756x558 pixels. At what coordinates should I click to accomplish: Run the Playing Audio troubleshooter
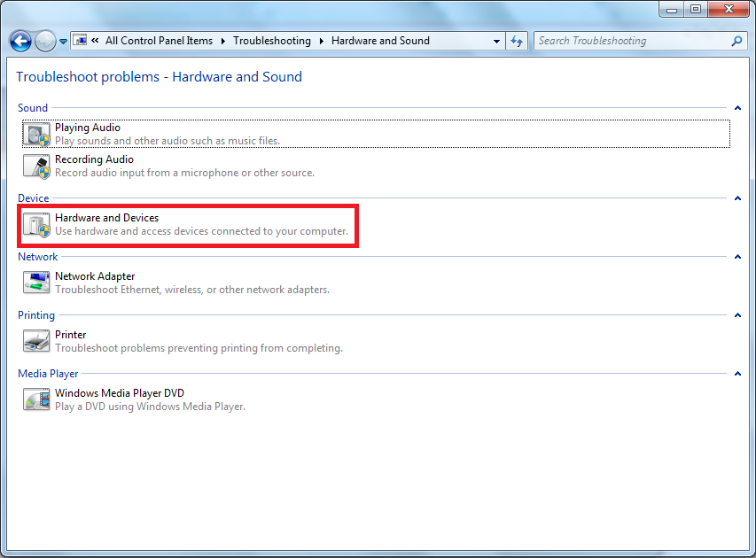coord(376,134)
